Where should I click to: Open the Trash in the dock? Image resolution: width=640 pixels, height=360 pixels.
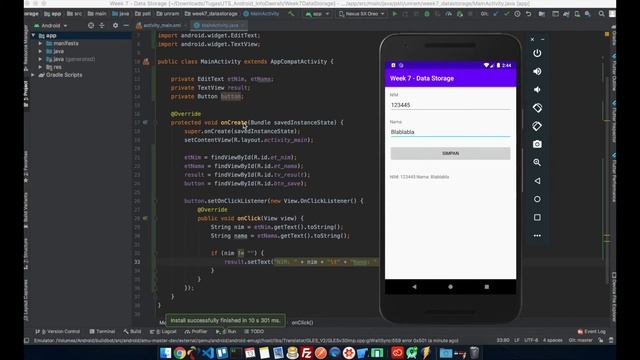click(x=474, y=353)
